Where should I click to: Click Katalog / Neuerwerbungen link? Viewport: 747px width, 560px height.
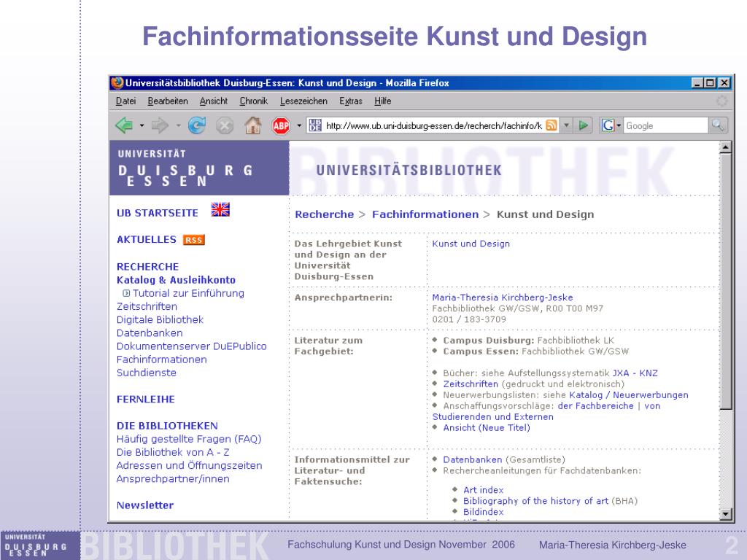pyautogui.click(x=629, y=394)
